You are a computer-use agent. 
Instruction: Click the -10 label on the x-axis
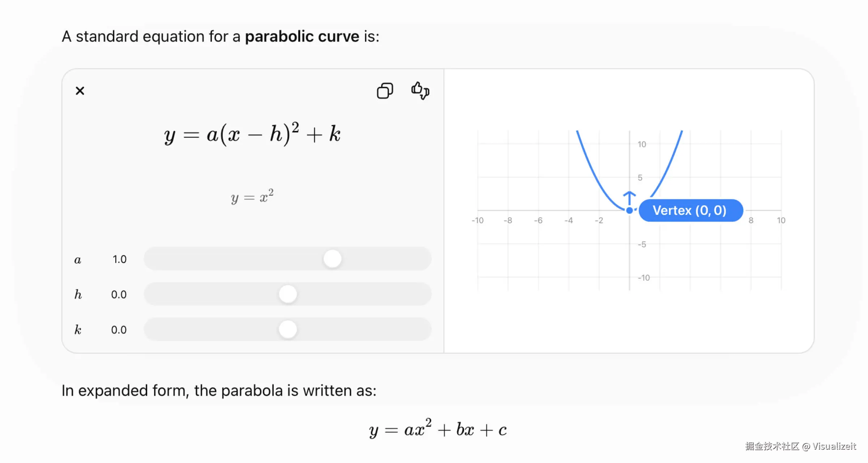click(x=477, y=220)
